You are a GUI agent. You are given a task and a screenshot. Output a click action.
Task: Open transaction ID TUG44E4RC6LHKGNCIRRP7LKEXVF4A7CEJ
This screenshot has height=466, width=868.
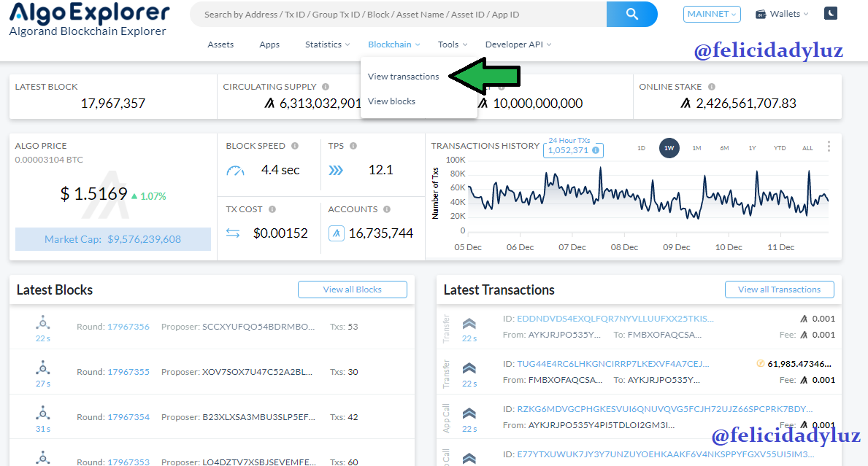coord(612,364)
